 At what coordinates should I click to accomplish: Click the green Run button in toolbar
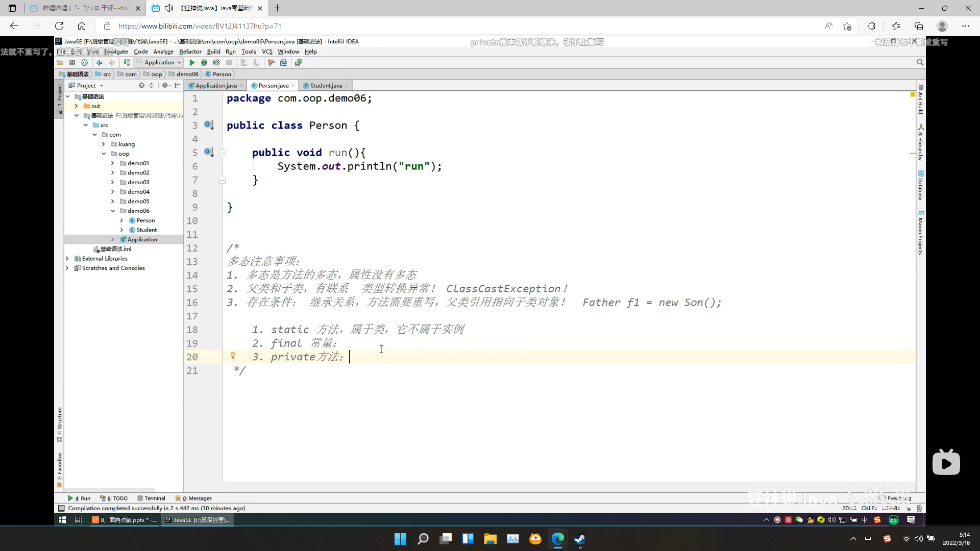pos(192,63)
